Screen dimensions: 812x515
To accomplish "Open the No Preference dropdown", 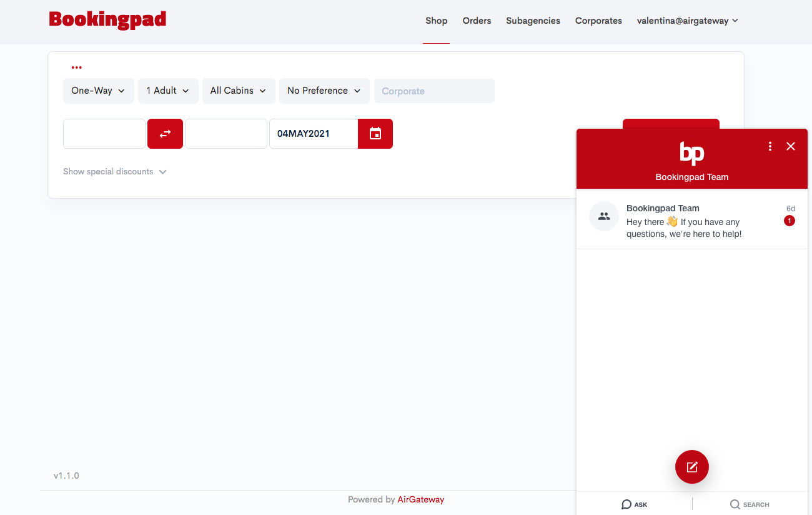I will [x=324, y=91].
